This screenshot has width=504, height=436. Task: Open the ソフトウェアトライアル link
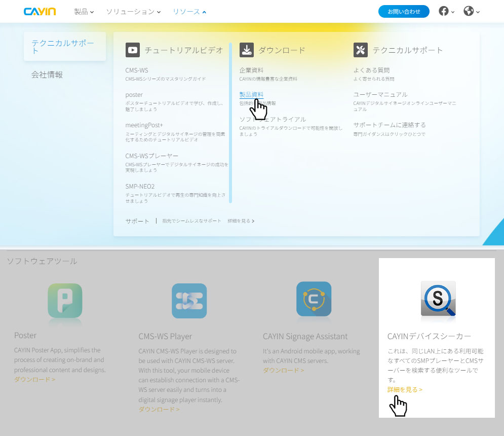pos(273,119)
